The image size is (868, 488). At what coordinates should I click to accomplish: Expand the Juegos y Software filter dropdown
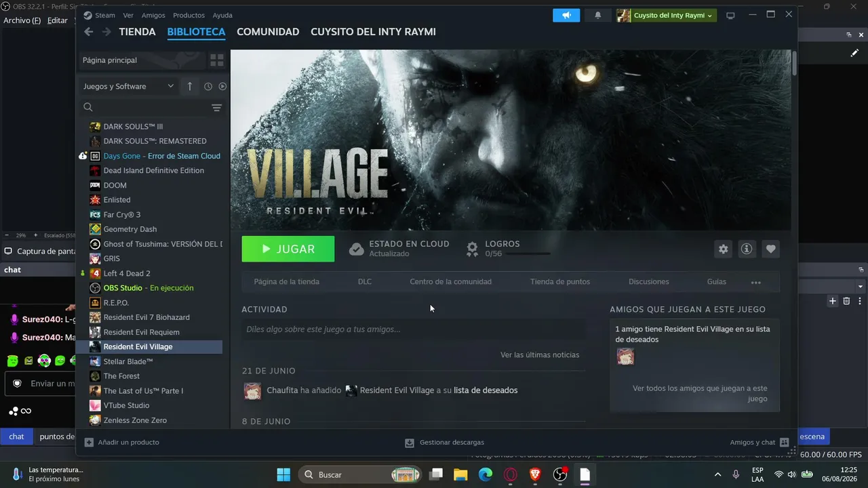129,86
